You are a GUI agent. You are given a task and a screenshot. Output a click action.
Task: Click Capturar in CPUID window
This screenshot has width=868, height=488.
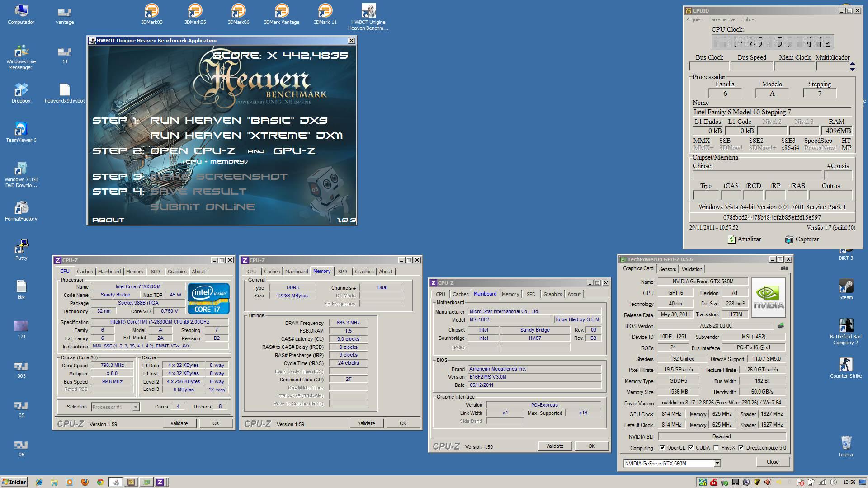point(802,239)
